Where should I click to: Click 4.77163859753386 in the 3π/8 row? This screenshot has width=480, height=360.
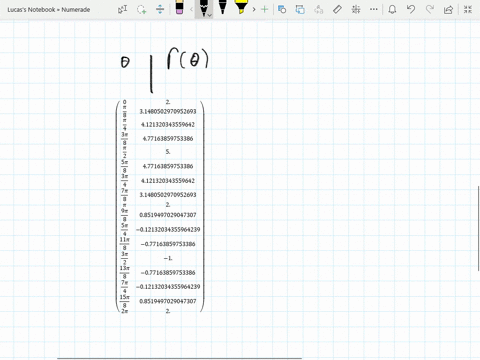[168, 139]
